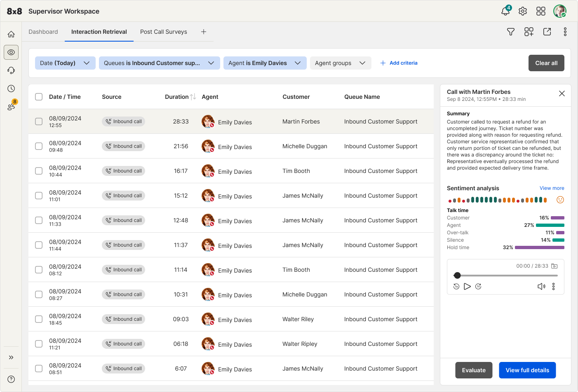Open the help question mark icon
This screenshot has height=392, width=578.
point(11,379)
